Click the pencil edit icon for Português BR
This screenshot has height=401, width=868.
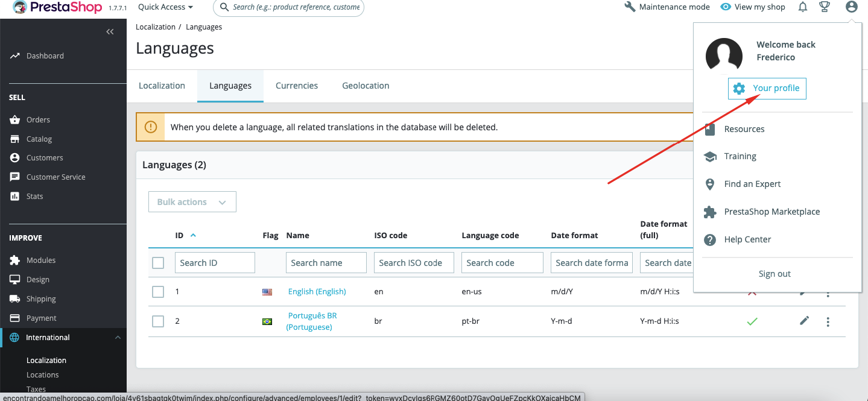pos(804,321)
